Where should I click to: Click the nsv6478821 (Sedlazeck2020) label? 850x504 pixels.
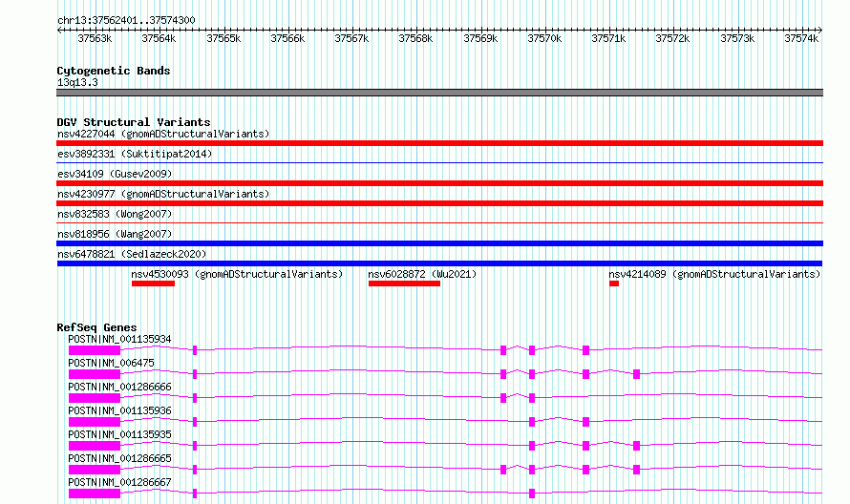click(x=132, y=254)
